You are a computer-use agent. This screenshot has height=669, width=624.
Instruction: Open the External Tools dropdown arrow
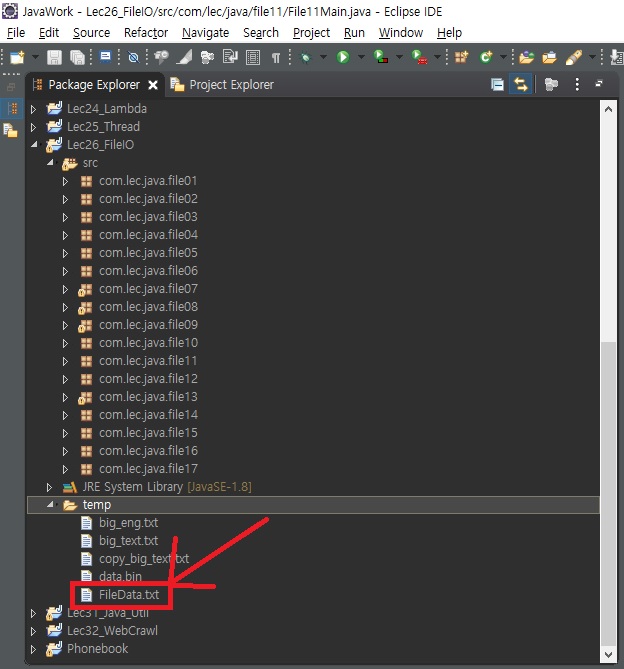(437, 57)
